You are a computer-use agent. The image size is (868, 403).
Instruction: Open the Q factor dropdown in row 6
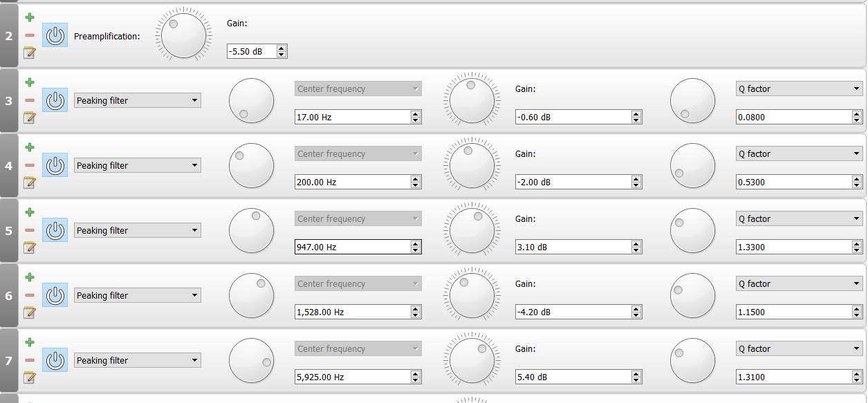tap(800, 283)
